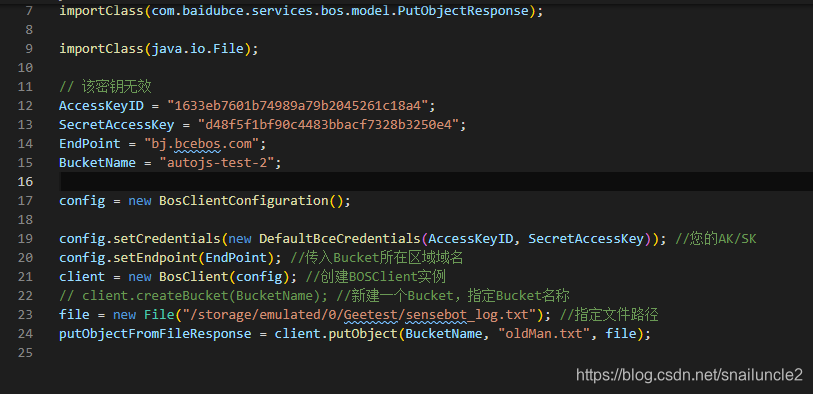Viewport: 813px width, 394px height.
Task: Click the comment "//创建BOSClient实例"
Action: coord(375,277)
